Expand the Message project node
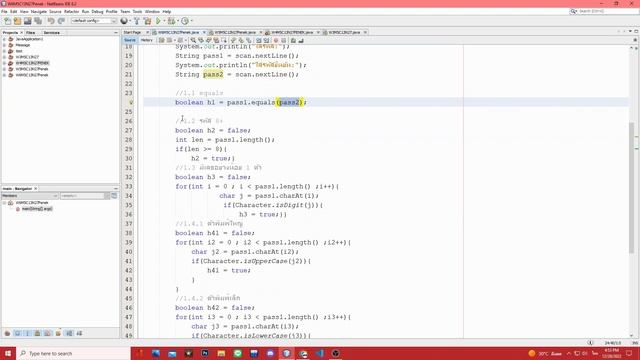 point(4,45)
